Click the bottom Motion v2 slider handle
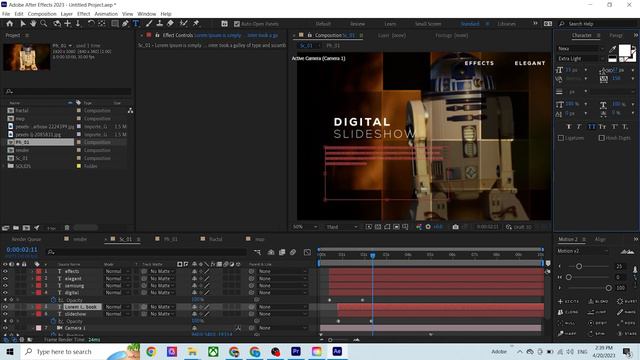Screen dimensions: 640x360 tap(609, 288)
